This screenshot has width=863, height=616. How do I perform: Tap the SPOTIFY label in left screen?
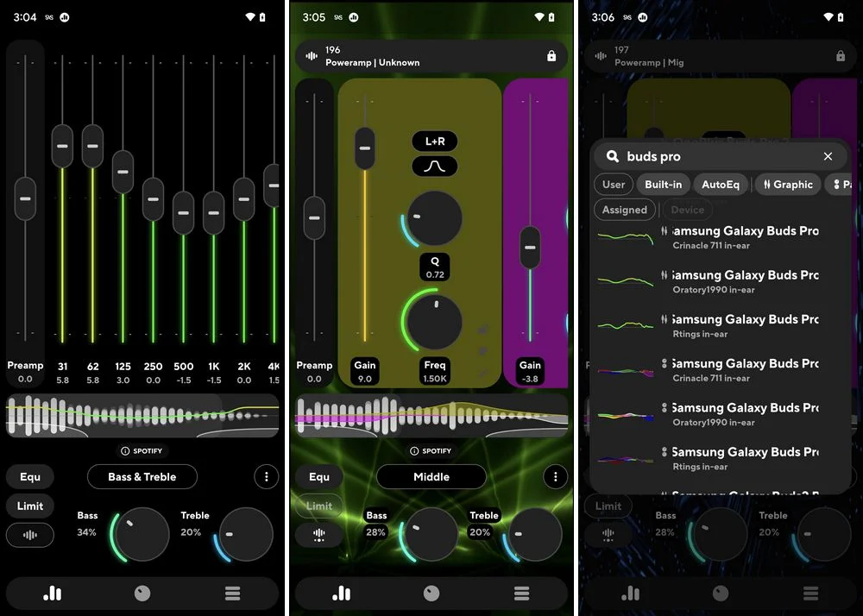[x=148, y=451]
